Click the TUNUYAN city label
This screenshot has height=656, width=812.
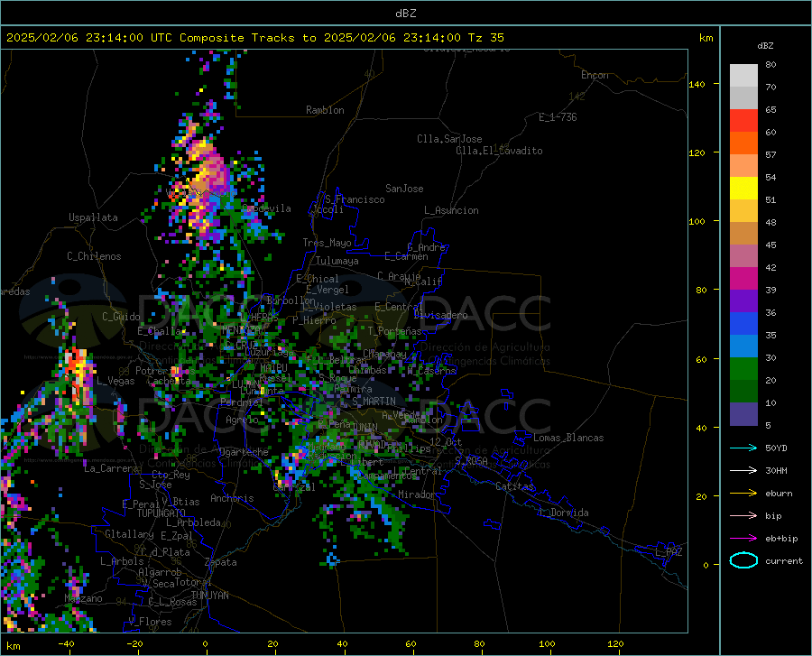209,596
